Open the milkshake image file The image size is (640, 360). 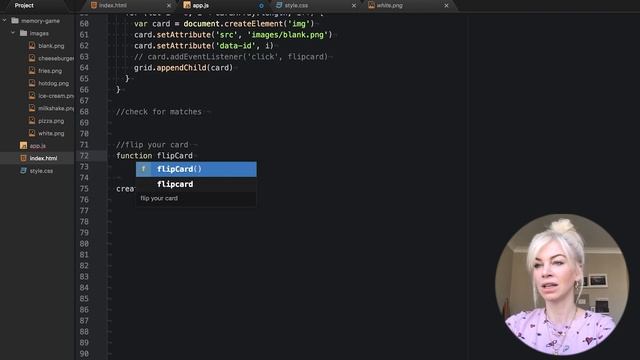click(56, 108)
